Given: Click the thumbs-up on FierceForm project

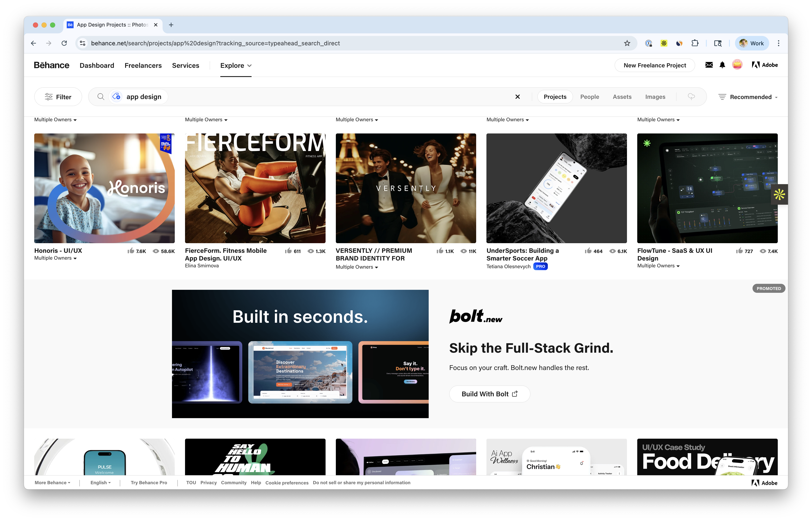Looking at the screenshot, I should tap(288, 251).
